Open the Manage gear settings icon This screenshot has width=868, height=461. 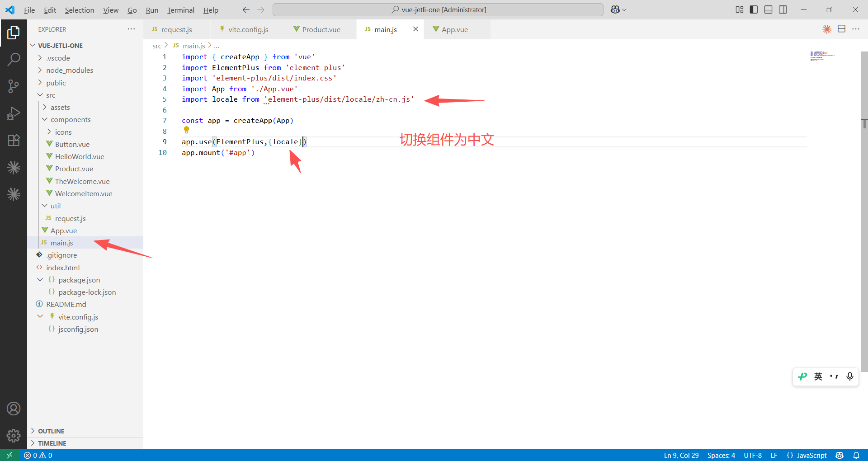[14, 435]
